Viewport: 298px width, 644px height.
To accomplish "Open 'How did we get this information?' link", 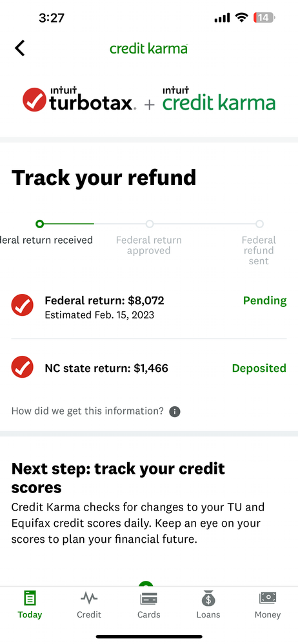I will tap(87, 411).
